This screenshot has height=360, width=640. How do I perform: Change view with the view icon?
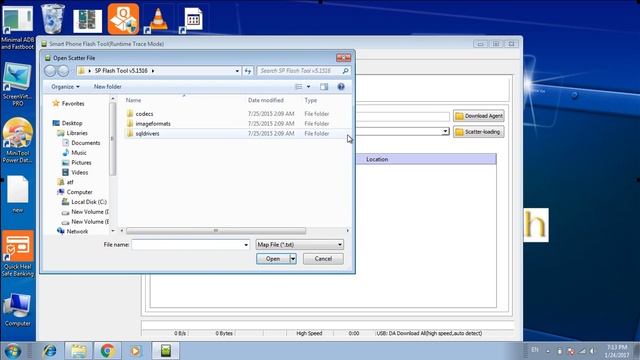[x=299, y=87]
